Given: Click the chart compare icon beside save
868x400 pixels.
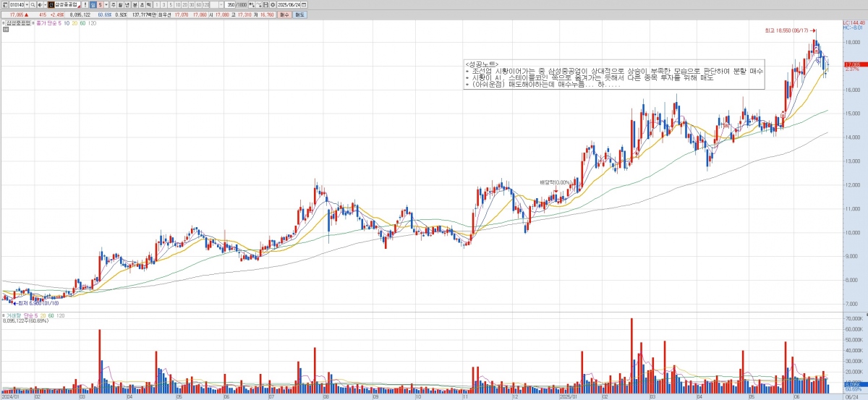Looking at the screenshot, I should pos(258,4).
